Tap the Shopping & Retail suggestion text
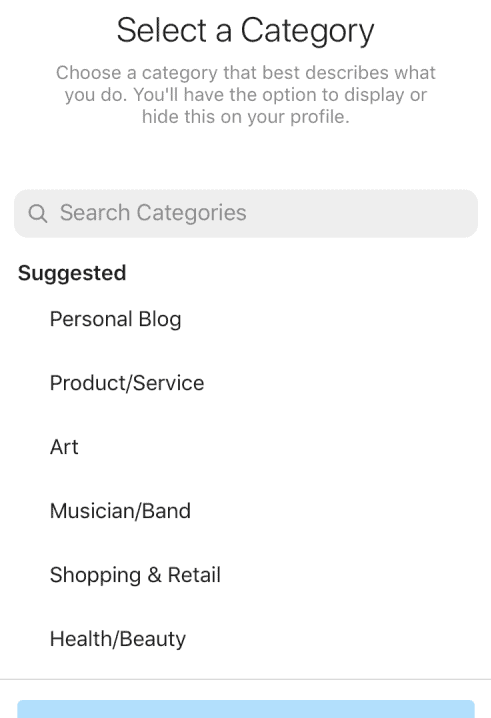Viewport: 491px width, 718px height. coord(135,575)
